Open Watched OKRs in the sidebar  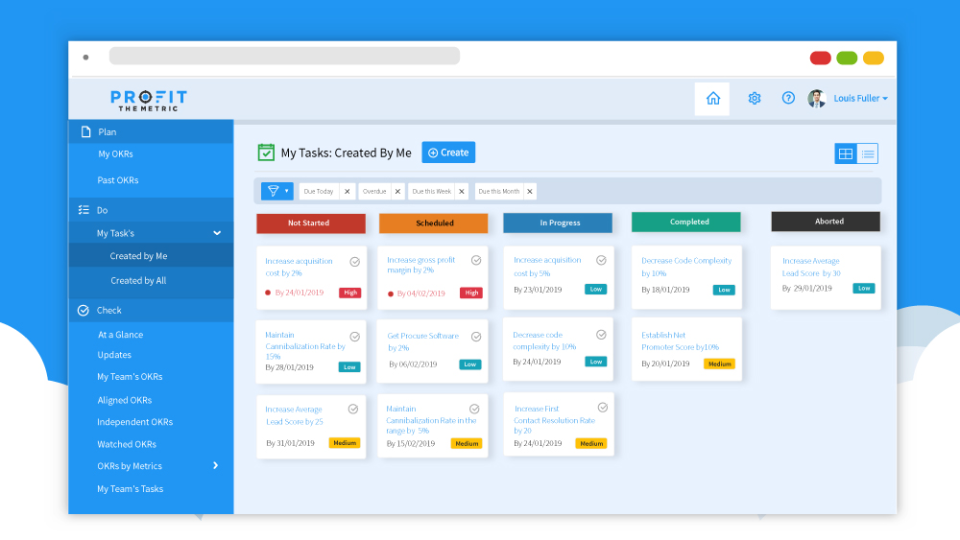[127, 444]
